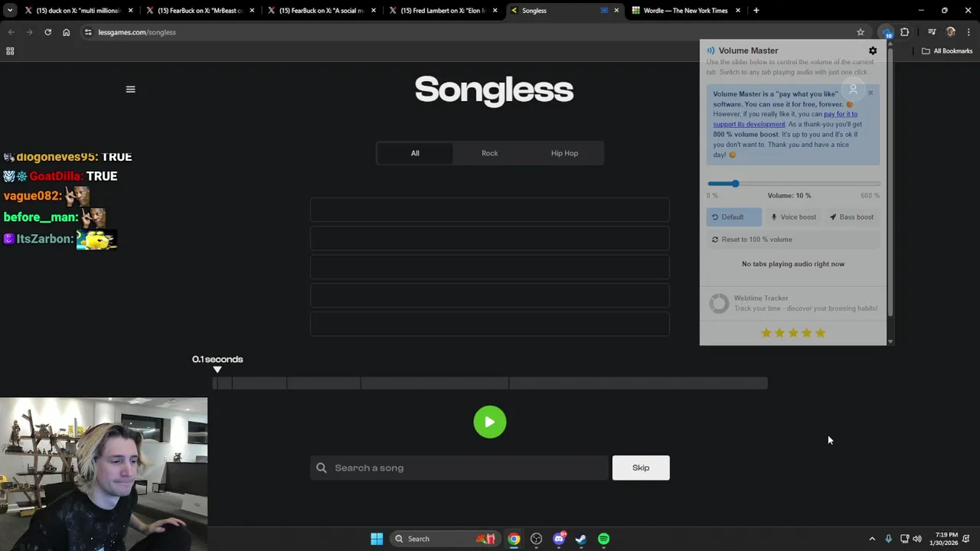The image size is (980, 551).
Task: Open the tab search dropdown arrow
Action: (9, 11)
